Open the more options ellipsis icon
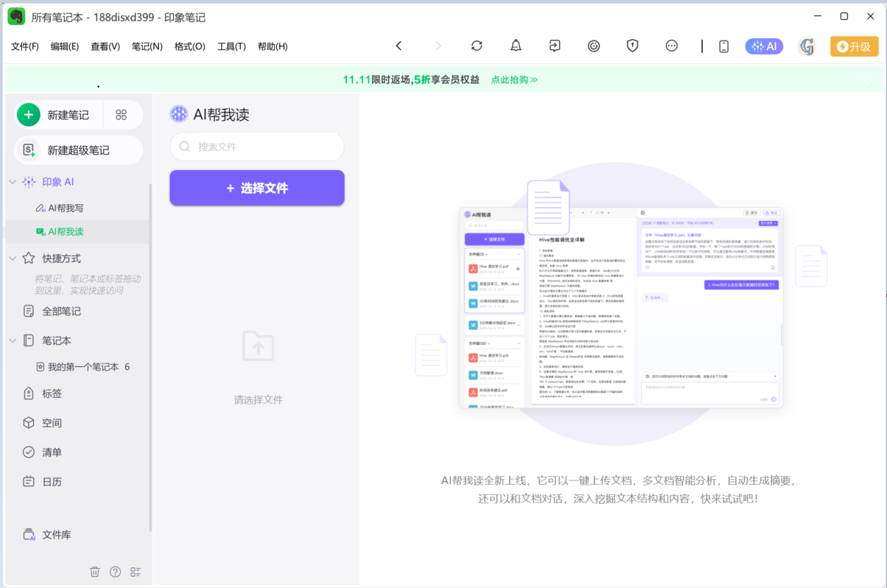887x588 pixels. click(x=671, y=46)
